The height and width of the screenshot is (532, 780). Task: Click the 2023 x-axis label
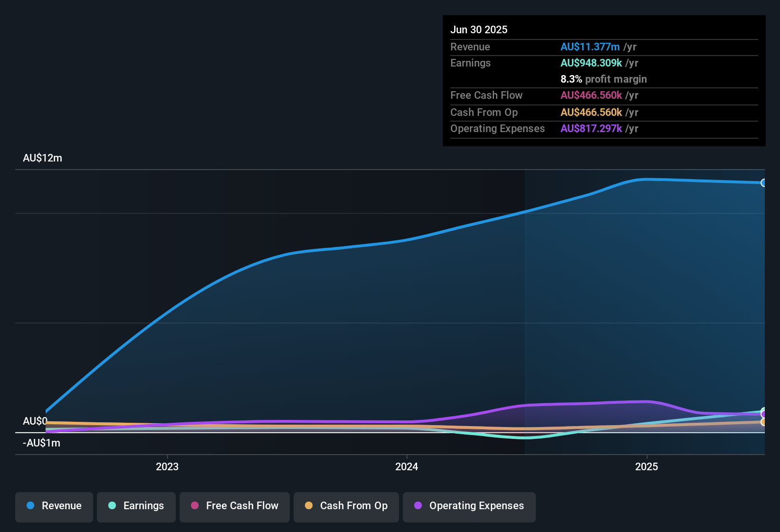[167, 466]
